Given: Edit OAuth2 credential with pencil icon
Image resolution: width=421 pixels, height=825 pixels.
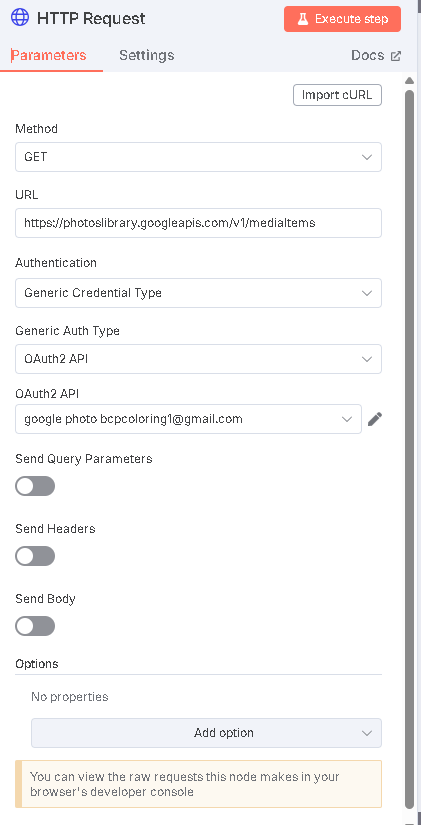Looking at the screenshot, I should (375, 419).
